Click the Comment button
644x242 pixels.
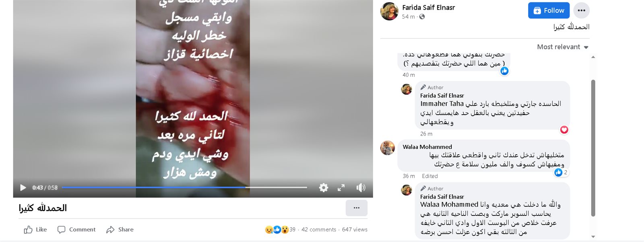[76, 230]
